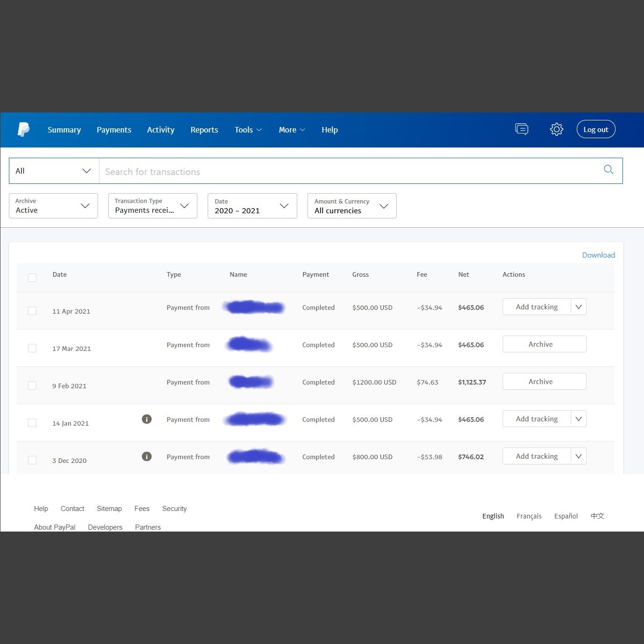This screenshot has width=644, height=644.
Task: Switch language to Français
Action: [529, 516]
